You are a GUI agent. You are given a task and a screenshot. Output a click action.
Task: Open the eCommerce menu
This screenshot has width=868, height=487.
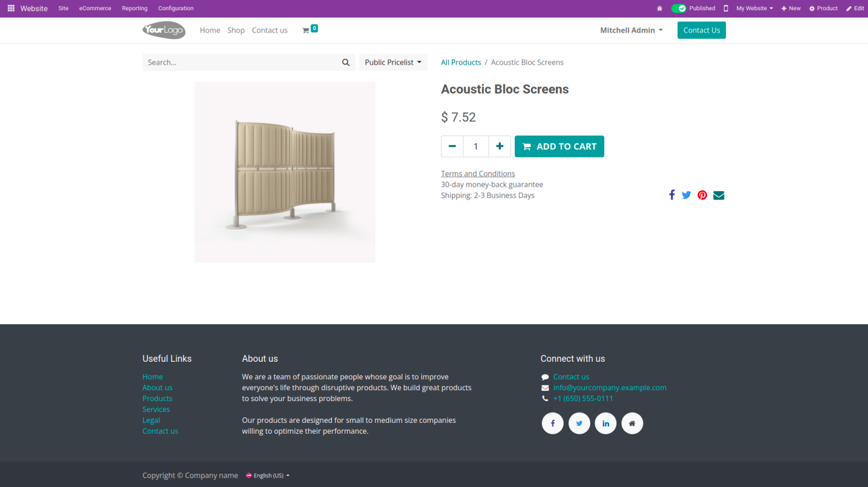pyautogui.click(x=95, y=8)
